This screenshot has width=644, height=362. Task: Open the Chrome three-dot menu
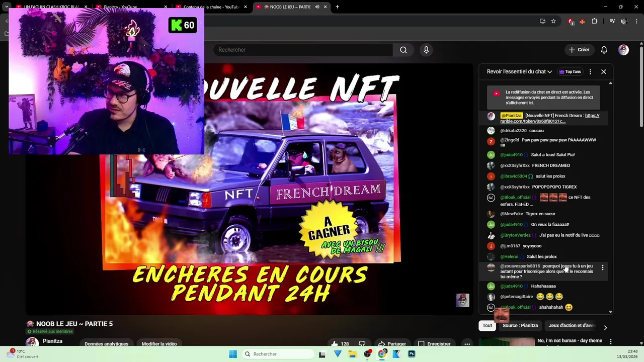[637, 21]
